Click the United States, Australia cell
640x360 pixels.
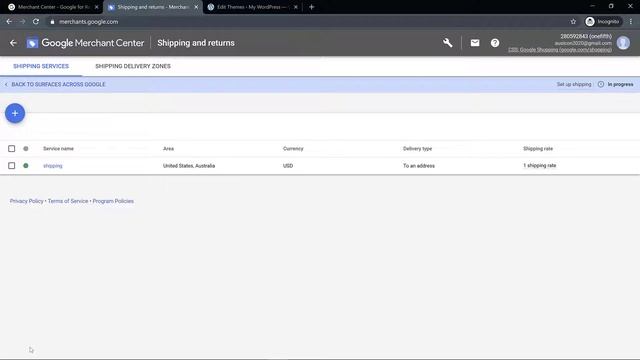pyautogui.click(x=189, y=166)
